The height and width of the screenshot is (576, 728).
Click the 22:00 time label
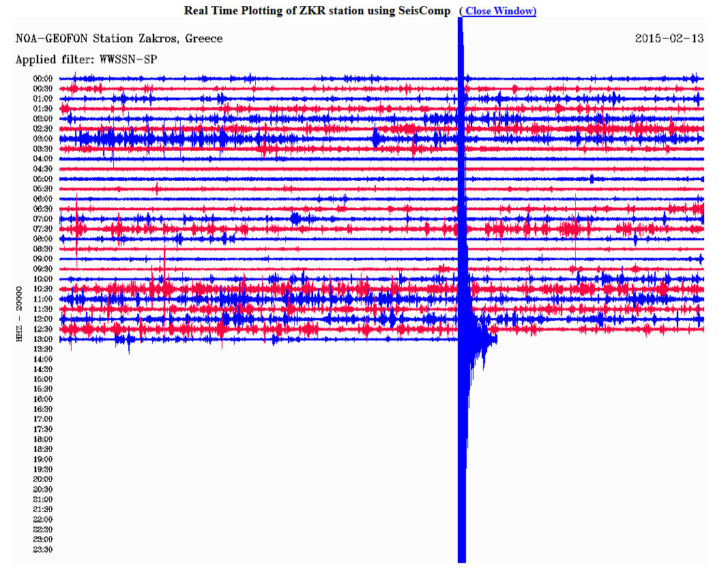[43, 519]
